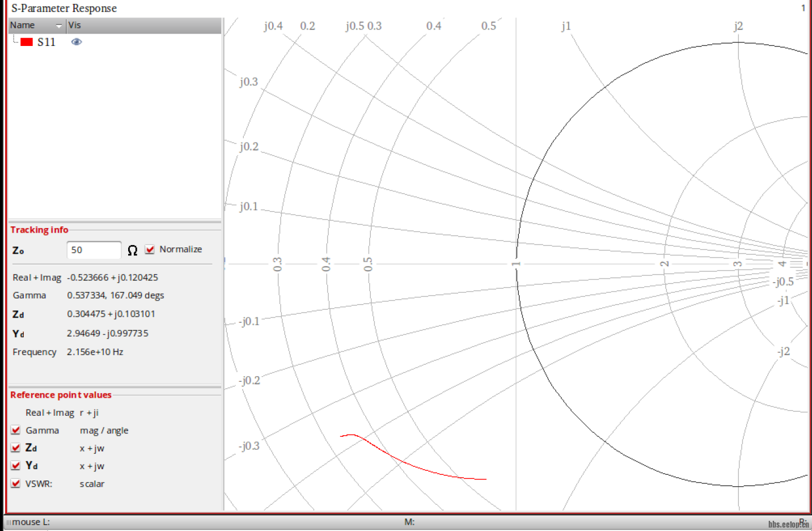The height and width of the screenshot is (531, 812).
Task: Select the Zd value 0.304475 + j0.103101
Action: [111, 314]
